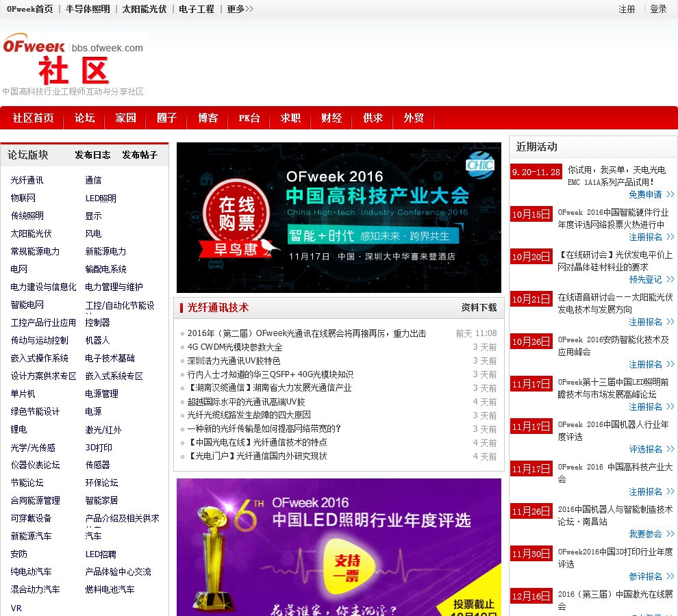Click 我要参会 >> under 11月26日 event
The image size is (678, 616).
(x=651, y=534)
